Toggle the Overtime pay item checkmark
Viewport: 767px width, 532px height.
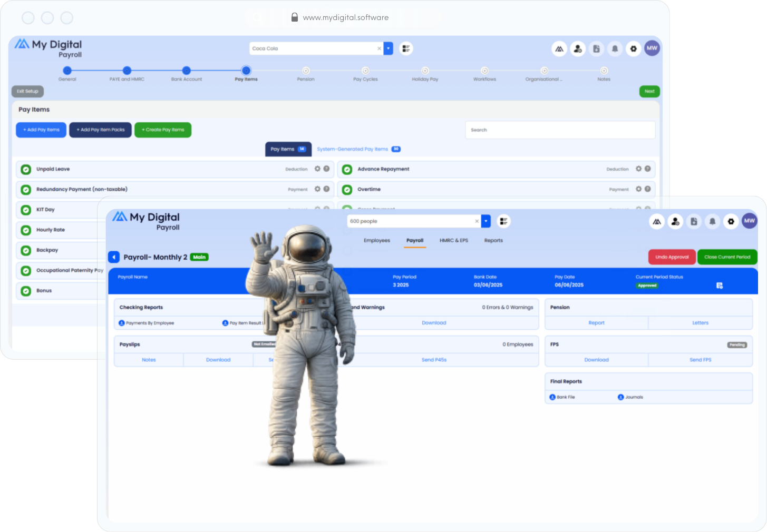click(x=347, y=190)
